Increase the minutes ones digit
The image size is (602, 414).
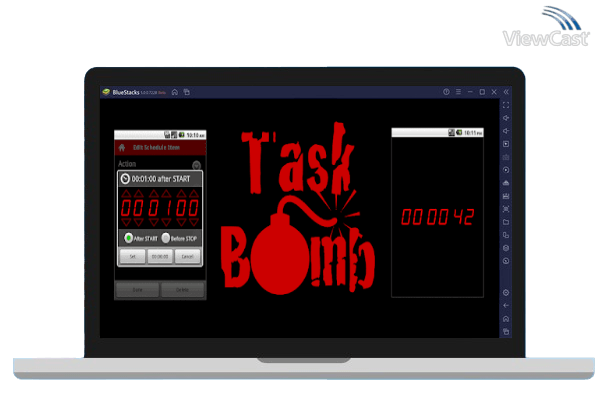166,193
